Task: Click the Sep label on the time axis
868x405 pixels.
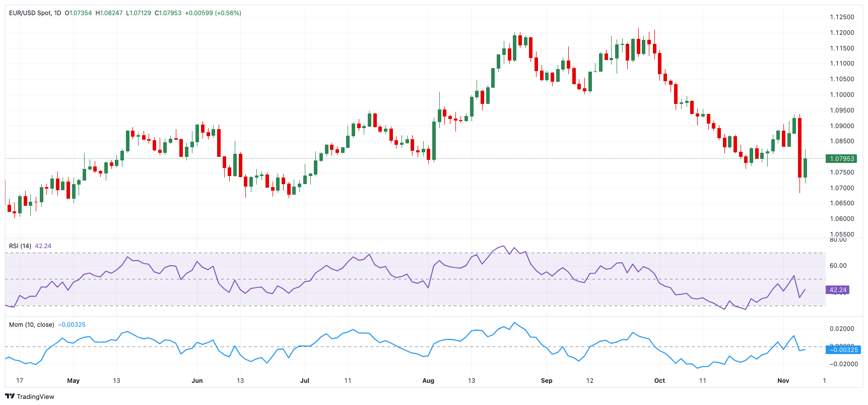Action: pyautogui.click(x=547, y=381)
